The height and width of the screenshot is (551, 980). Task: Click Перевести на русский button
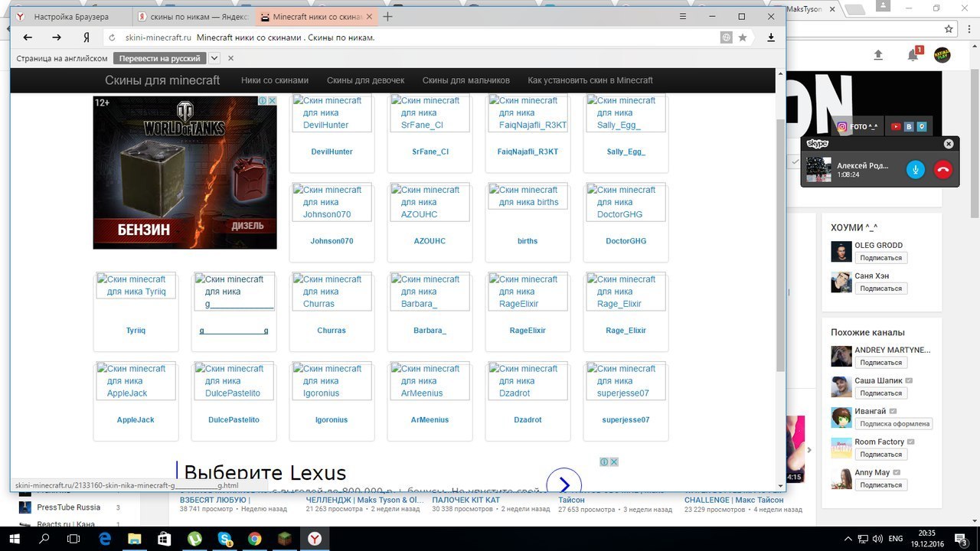pyautogui.click(x=160, y=58)
